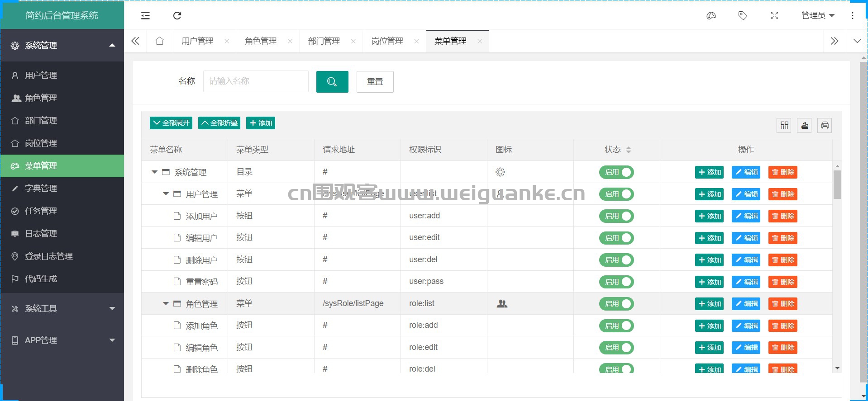The image size is (868, 401).
Task: Click the 重置 button
Action: point(375,82)
